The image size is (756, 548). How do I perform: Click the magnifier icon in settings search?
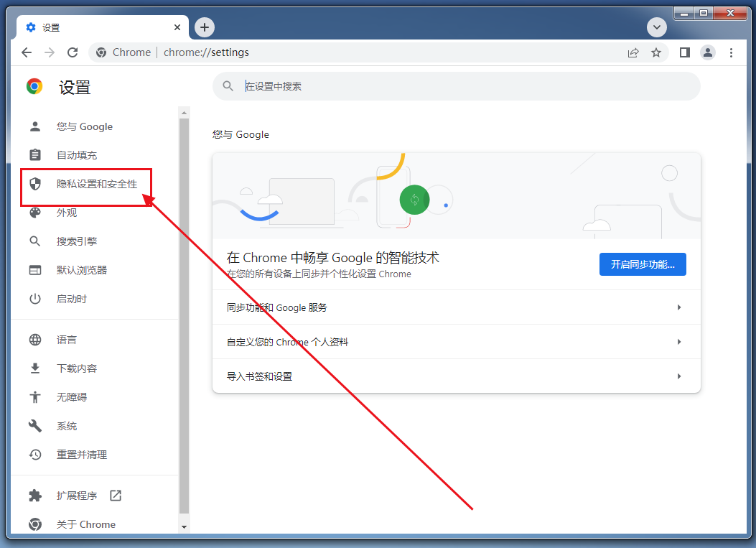tap(228, 86)
